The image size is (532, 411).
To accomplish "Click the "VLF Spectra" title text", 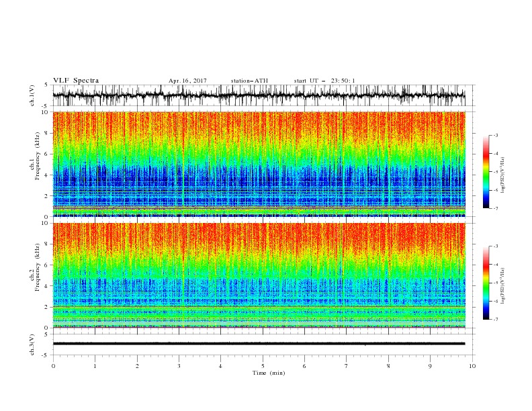I will pyautogui.click(x=76, y=81).
